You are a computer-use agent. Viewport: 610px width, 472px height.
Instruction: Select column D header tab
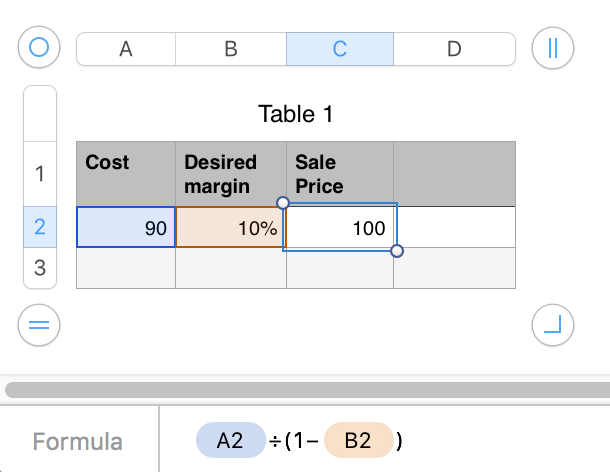click(454, 49)
